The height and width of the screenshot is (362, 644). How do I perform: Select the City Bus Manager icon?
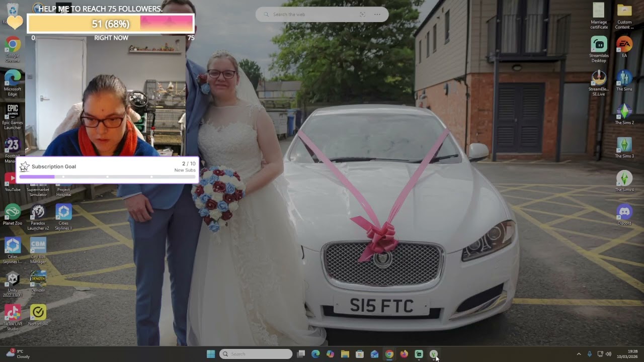[x=38, y=251]
